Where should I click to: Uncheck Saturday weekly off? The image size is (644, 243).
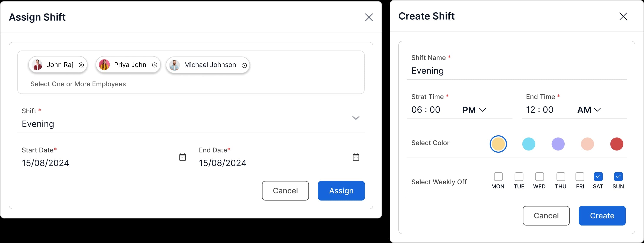click(x=598, y=176)
